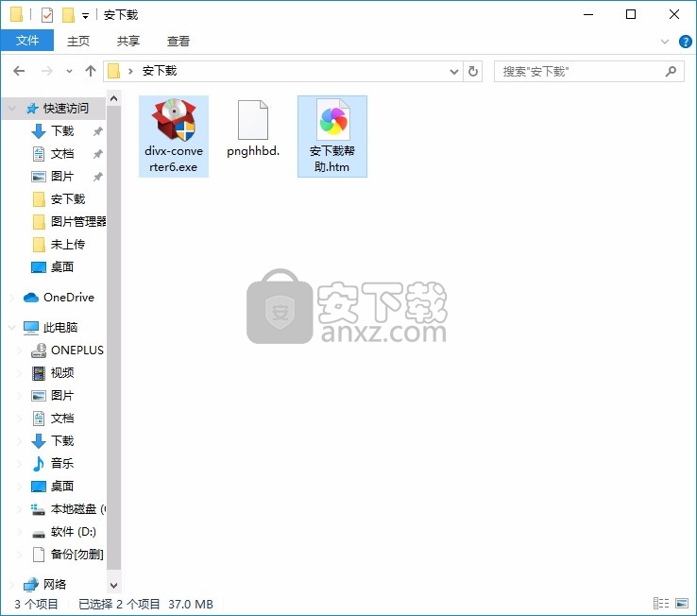Open 桌面 under 此电脑
This screenshot has width=697, height=616.
[61, 486]
